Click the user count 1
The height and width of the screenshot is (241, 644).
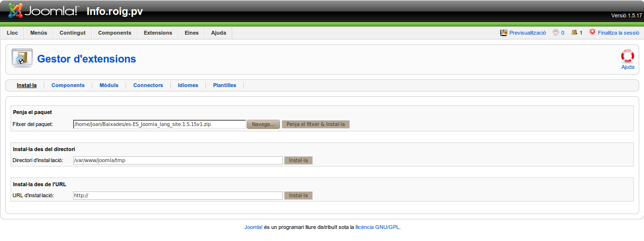(x=581, y=33)
